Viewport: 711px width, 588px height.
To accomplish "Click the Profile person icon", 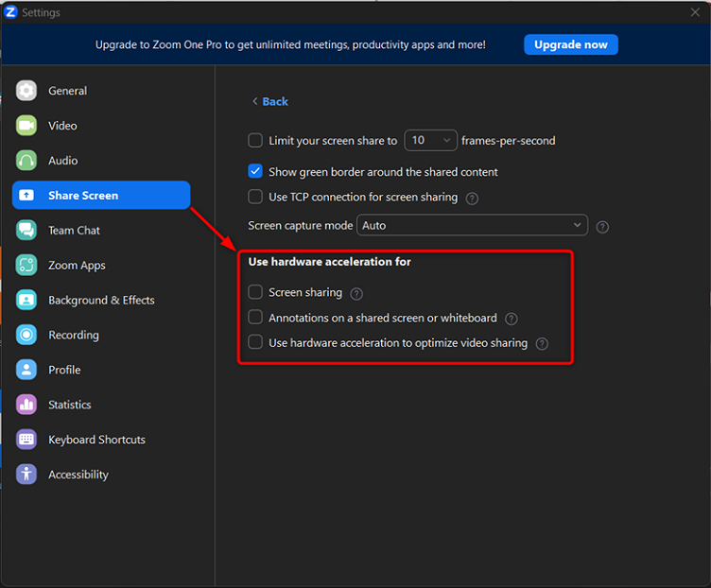I will click(x=26, y=370).
